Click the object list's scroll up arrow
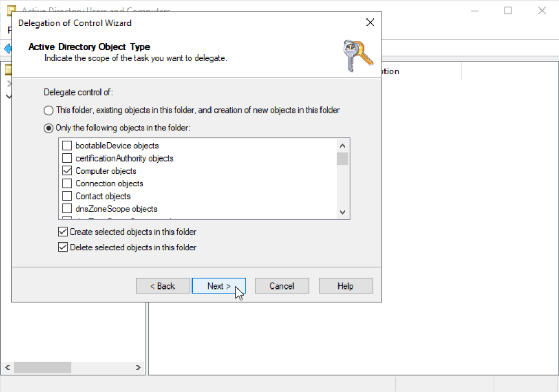Image resolution: width=559 pixels, height=392 pixels. click(x=342, y=146)
